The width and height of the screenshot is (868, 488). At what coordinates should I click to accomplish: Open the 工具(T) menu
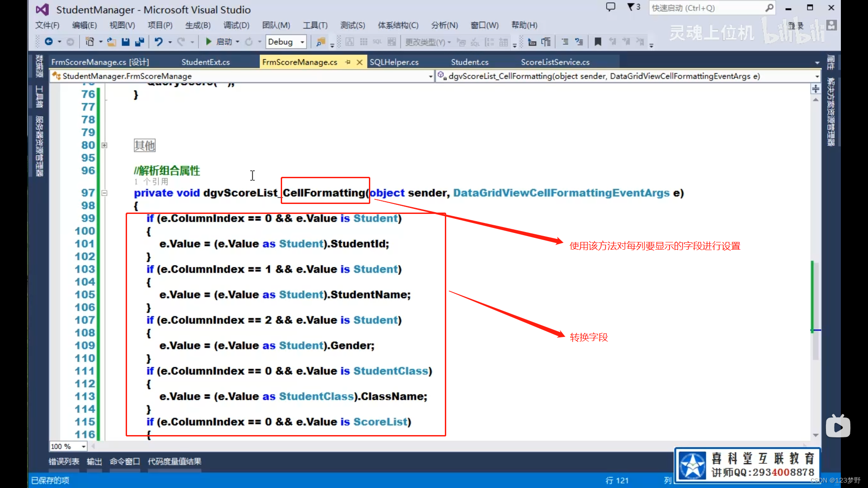315,25
